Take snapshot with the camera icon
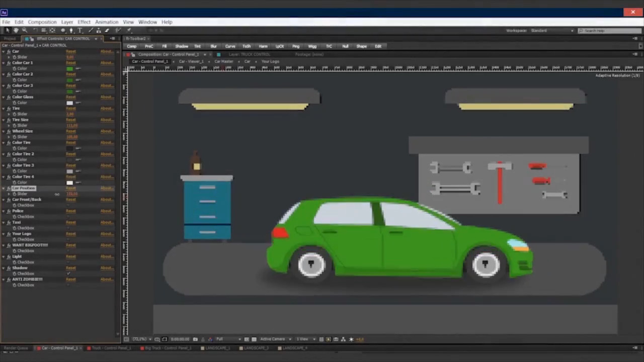This screenshot has width=644, height=362. [195, 339]
